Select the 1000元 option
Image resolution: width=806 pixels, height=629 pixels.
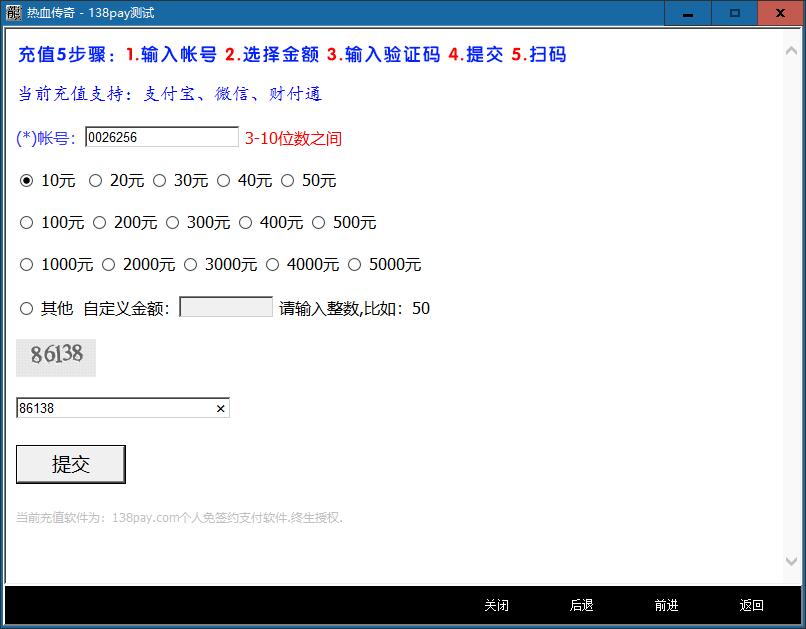click(26, 265)
